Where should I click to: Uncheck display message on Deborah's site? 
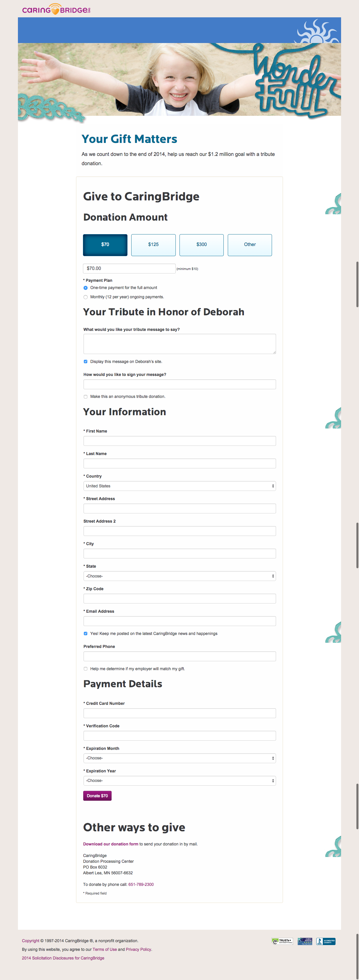[86, 362]
